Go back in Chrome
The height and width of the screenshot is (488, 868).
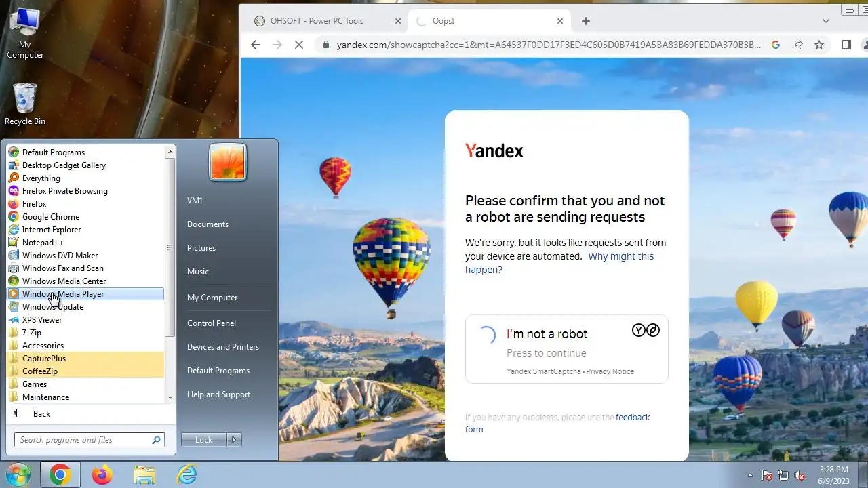tap(256, 45)
